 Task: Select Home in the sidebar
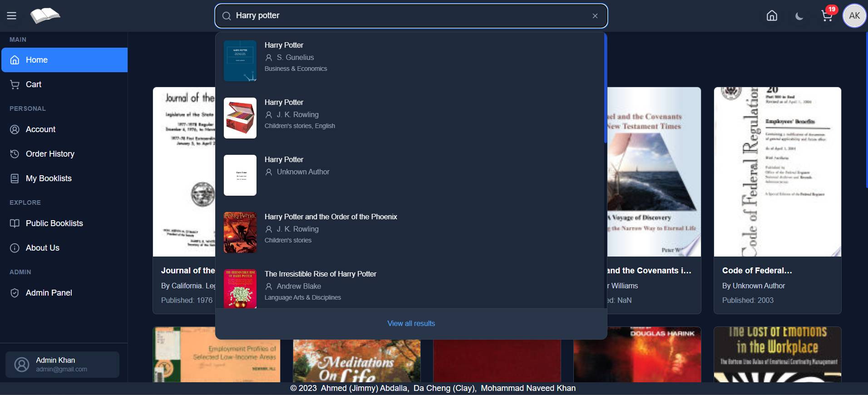point(64,60)
